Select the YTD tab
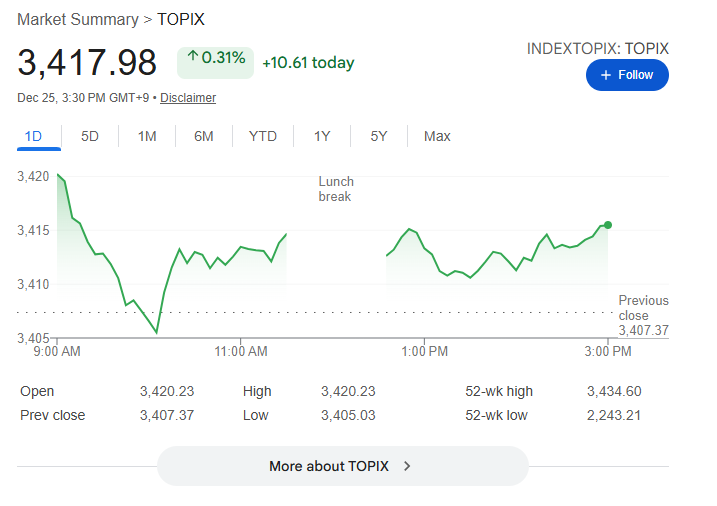 (x=263, y=136)
